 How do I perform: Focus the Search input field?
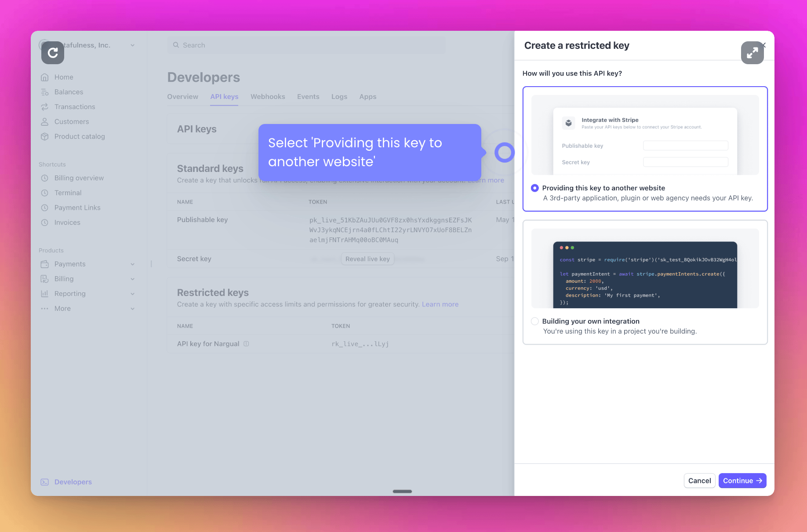pyautogui.click(x=306, y=45)
